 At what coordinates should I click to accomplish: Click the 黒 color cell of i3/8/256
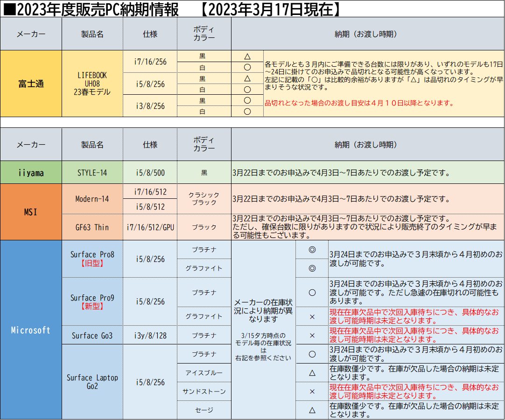click(204, 100)
